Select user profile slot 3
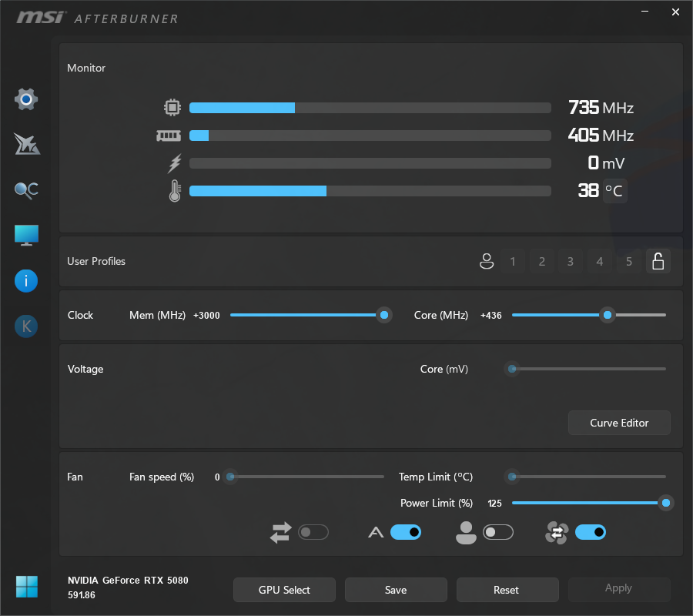This screenshot has width=693, height=616. 571,261
